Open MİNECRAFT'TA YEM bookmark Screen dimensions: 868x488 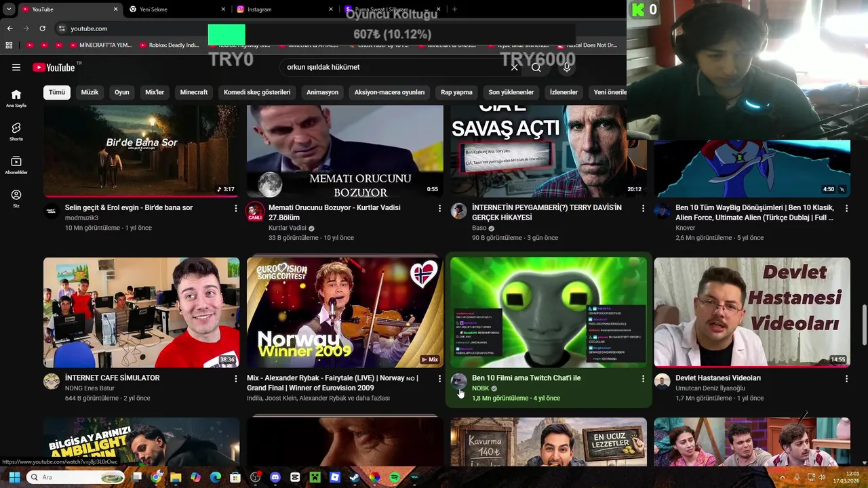pyautogui.click(x=100, y=45)
